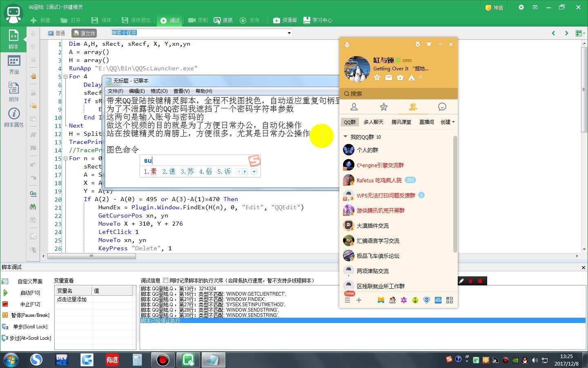Select the 直播间 sub-tab
This screenshot has width=588, height=368.
click(427, 122)
